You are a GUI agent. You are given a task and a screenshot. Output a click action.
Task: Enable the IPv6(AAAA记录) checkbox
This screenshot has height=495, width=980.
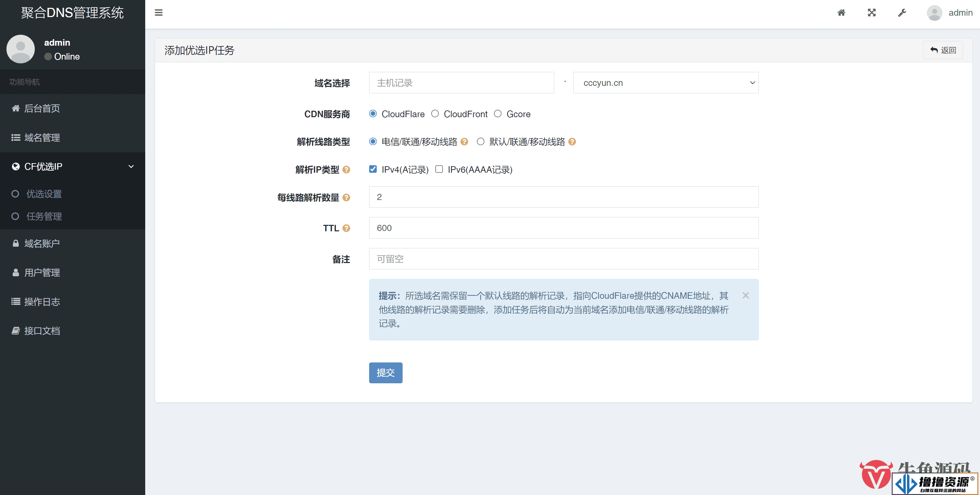pos(439,169)
